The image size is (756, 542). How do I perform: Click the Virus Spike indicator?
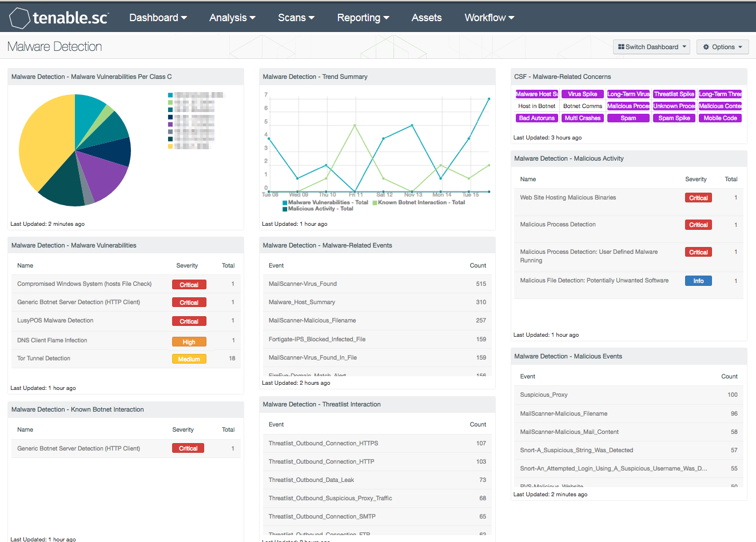click(583, 94)
